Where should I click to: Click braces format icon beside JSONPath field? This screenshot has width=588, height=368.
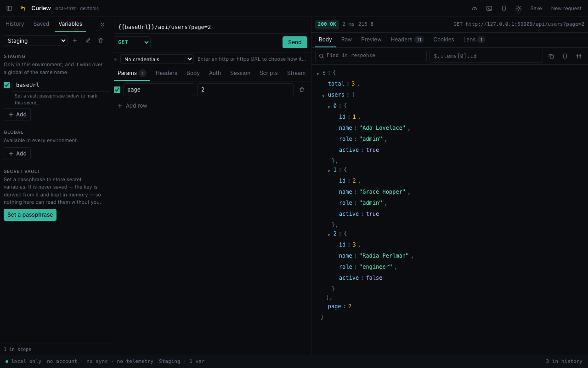pos(565,56)
